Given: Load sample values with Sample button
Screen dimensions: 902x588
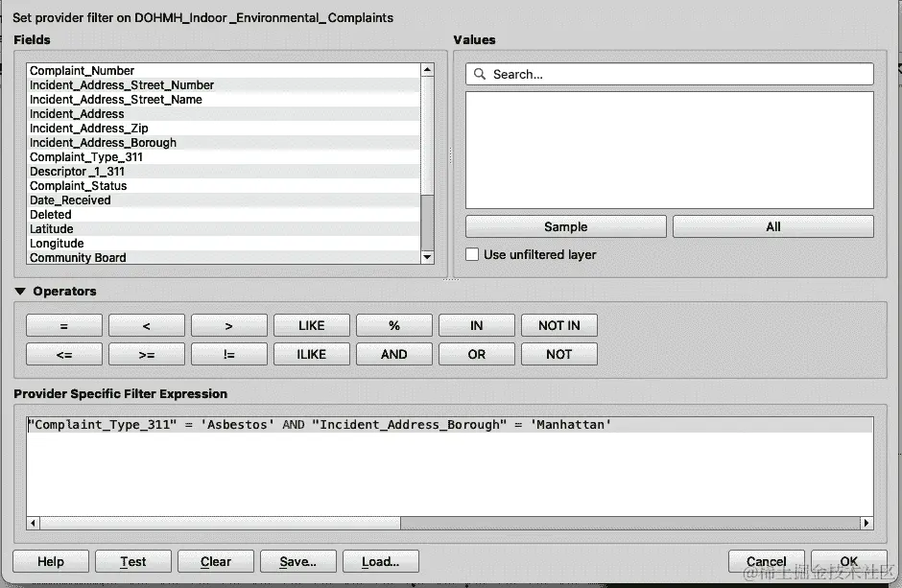Looking at the screenshot, I should (x=566, y=226).
